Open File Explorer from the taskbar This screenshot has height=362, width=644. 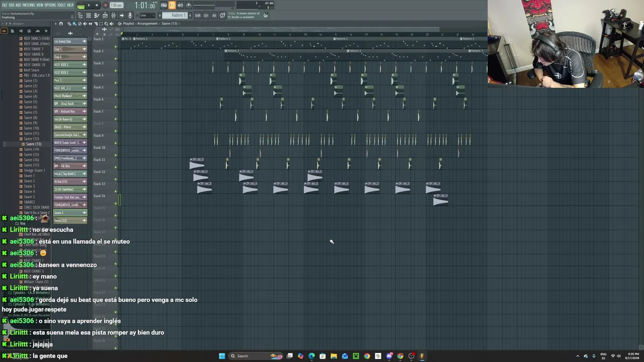coord(334,356)
